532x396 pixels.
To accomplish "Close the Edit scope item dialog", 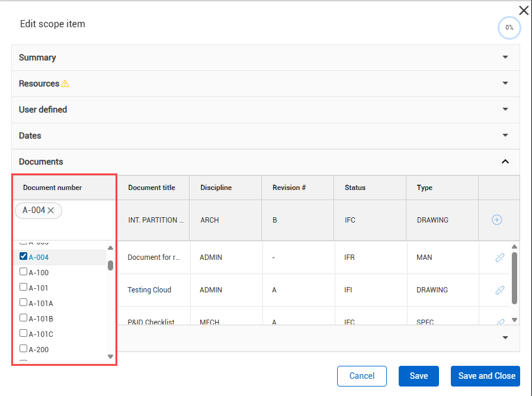I will coord(524,10).
